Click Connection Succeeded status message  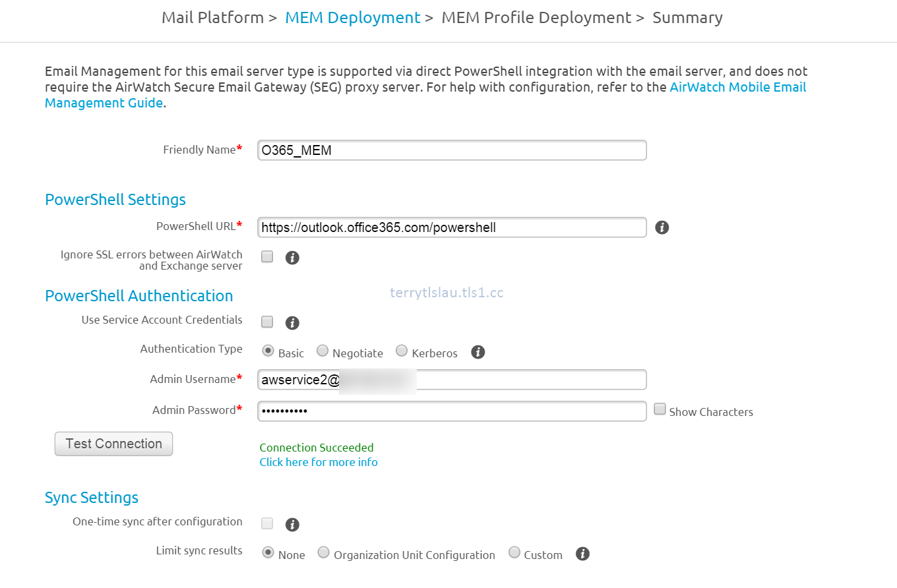(x=317, y=448)
